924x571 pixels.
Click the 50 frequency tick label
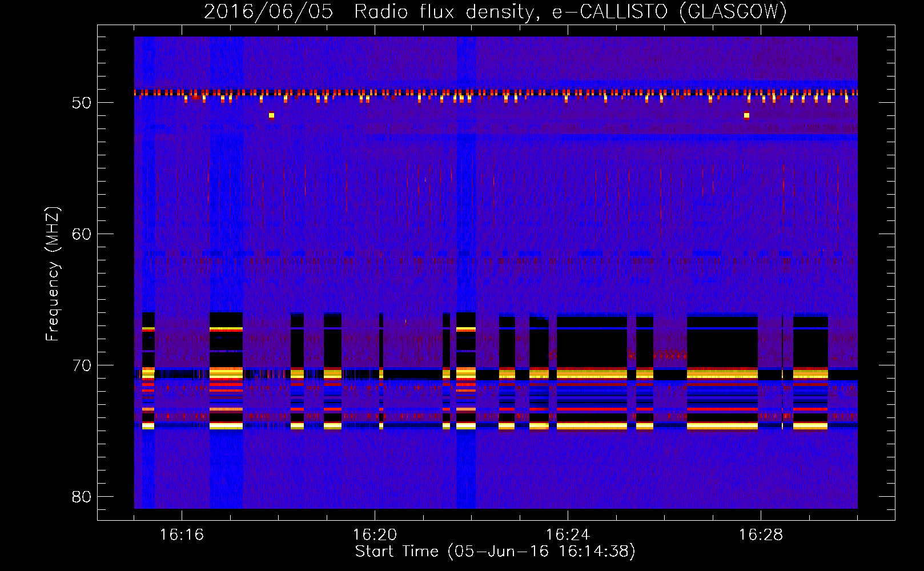[82, 103]
